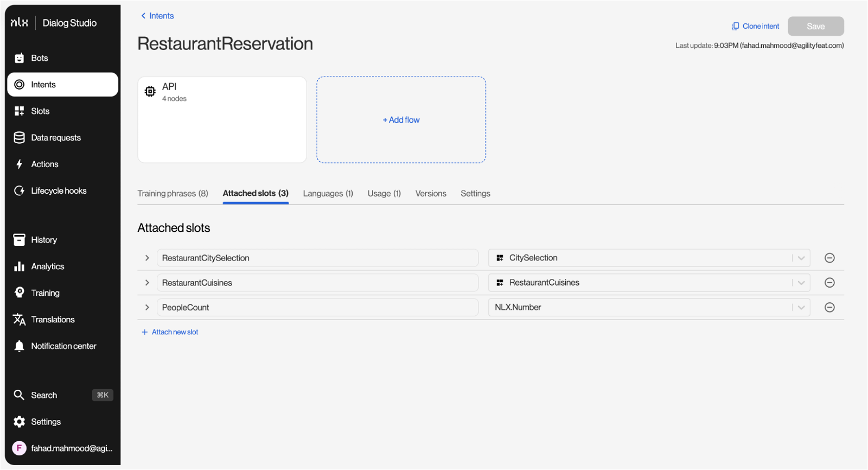
Task: Open Notification center bell icon
Action: [20, 346]
